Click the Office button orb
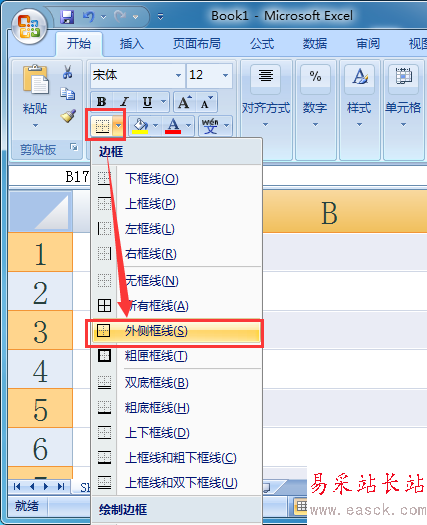 [x=29, y=27]
